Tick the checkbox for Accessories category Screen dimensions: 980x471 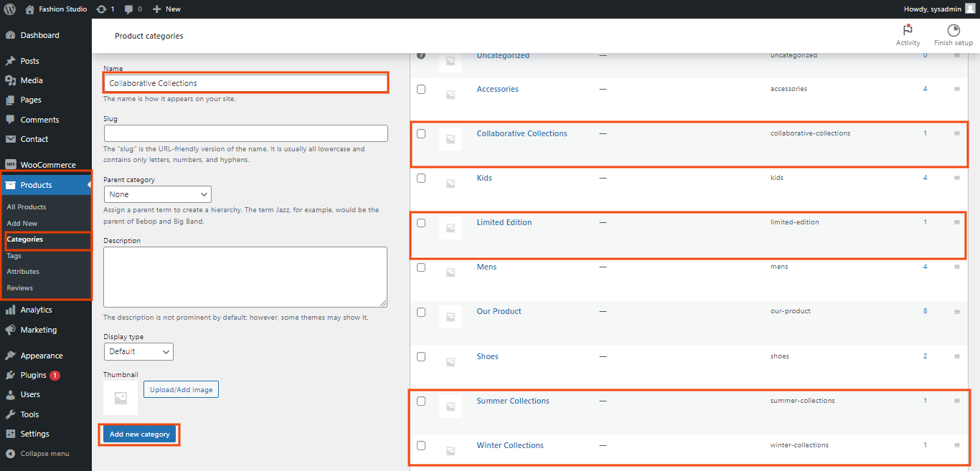[x=421, y=90]
